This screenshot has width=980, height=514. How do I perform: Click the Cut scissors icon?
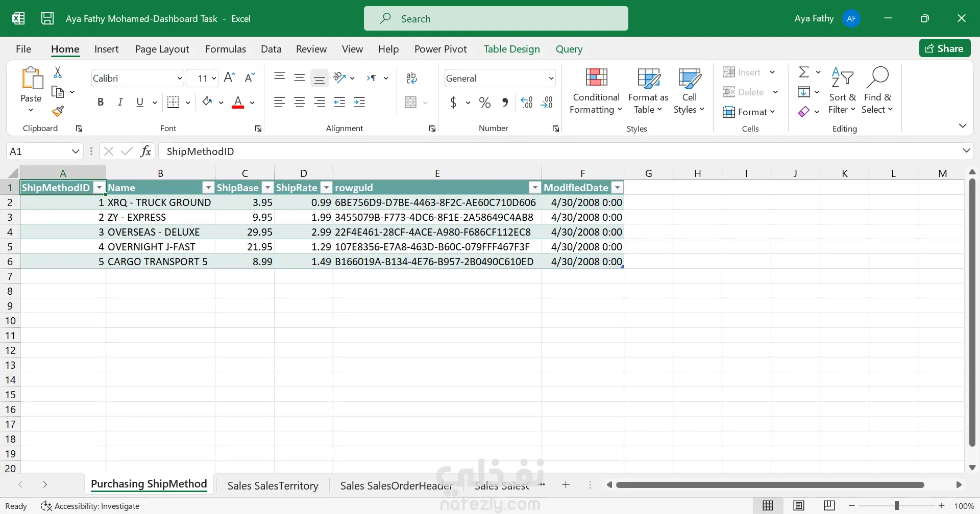58,73
